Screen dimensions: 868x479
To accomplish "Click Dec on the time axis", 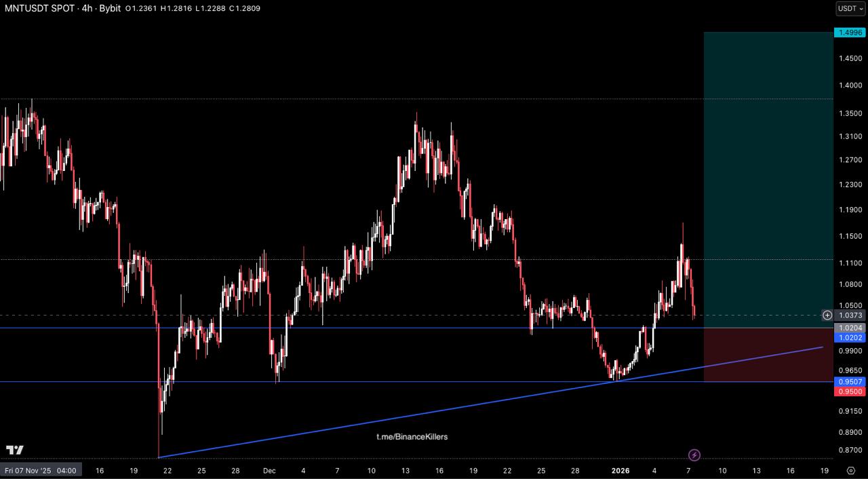I will 269,470.
